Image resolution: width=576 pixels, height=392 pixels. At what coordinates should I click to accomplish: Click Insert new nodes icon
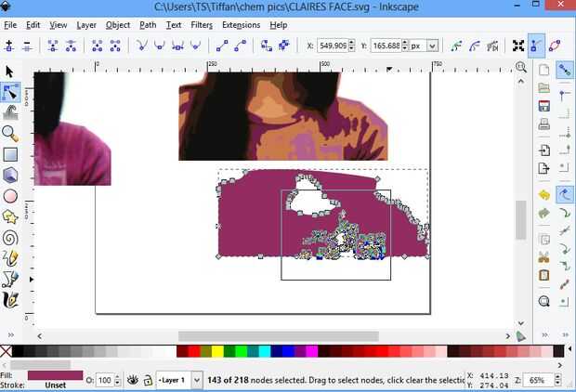tap(9, 46)
